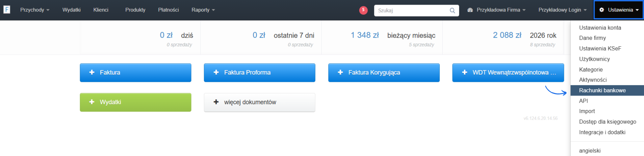Click the 'bieżący miesiąc' label
The image size is (644, 156).
tap(411, 35)
